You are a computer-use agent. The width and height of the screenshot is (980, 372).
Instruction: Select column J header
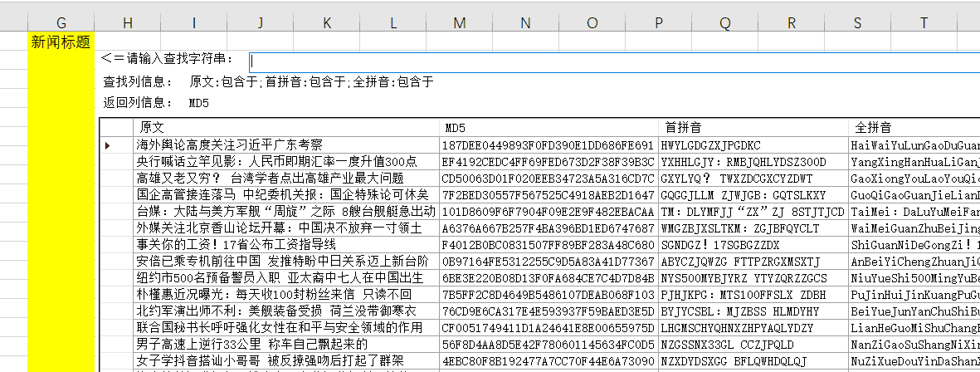click(260, 23)
